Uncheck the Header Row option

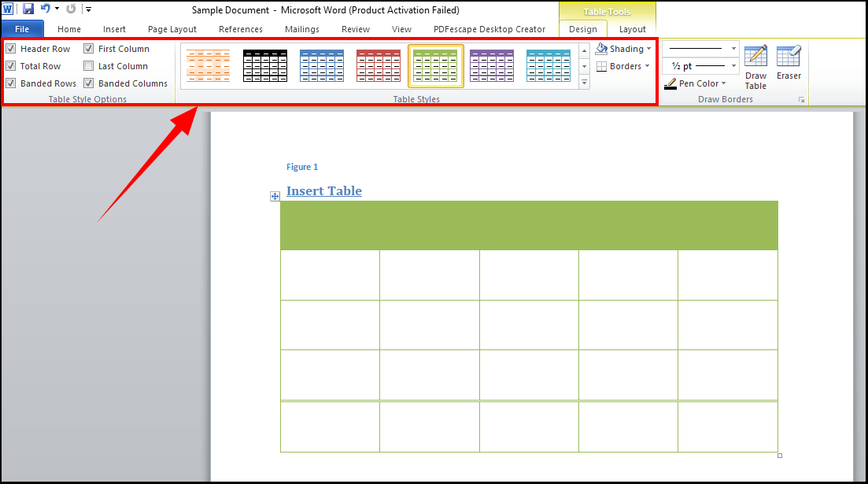coord(10,48)
